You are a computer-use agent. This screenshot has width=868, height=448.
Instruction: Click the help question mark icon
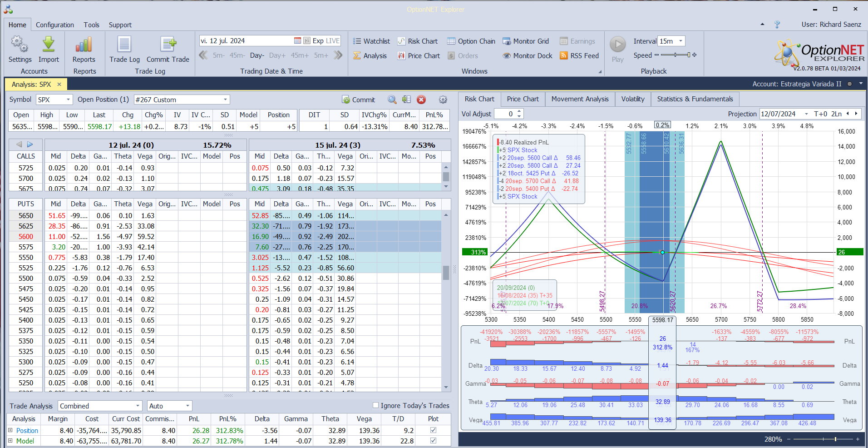coord(777,25)
